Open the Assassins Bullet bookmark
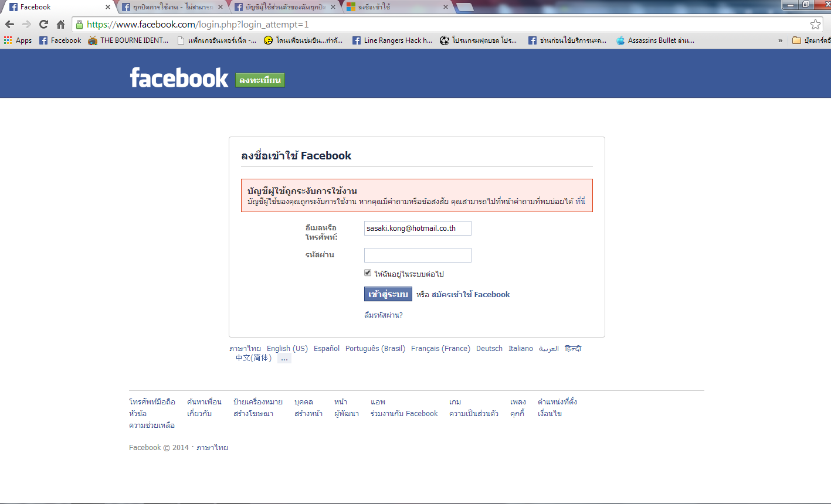The image size is (831, 504). point(655,40)
